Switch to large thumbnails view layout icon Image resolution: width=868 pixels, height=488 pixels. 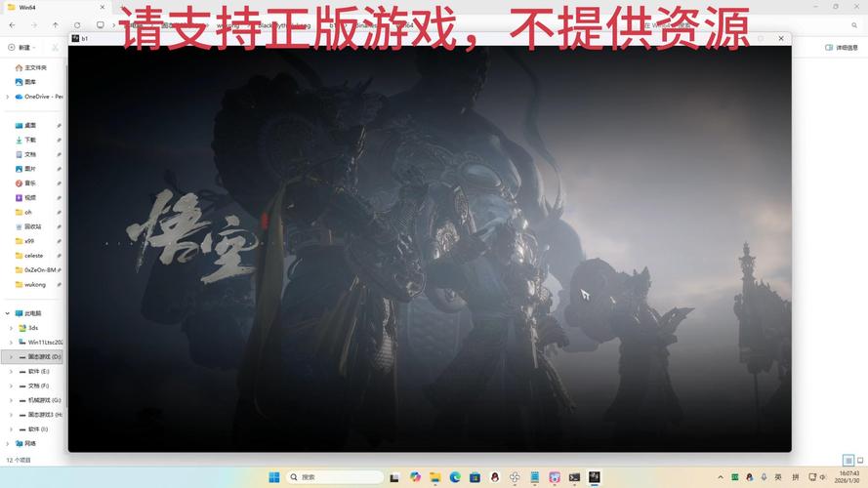click(860, 460)
